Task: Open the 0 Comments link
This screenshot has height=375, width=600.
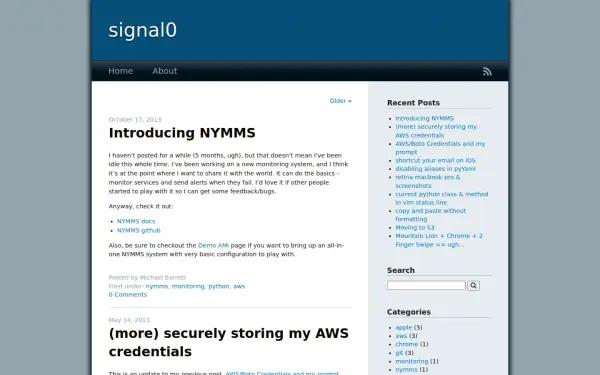Action: [x=128, y=295]
